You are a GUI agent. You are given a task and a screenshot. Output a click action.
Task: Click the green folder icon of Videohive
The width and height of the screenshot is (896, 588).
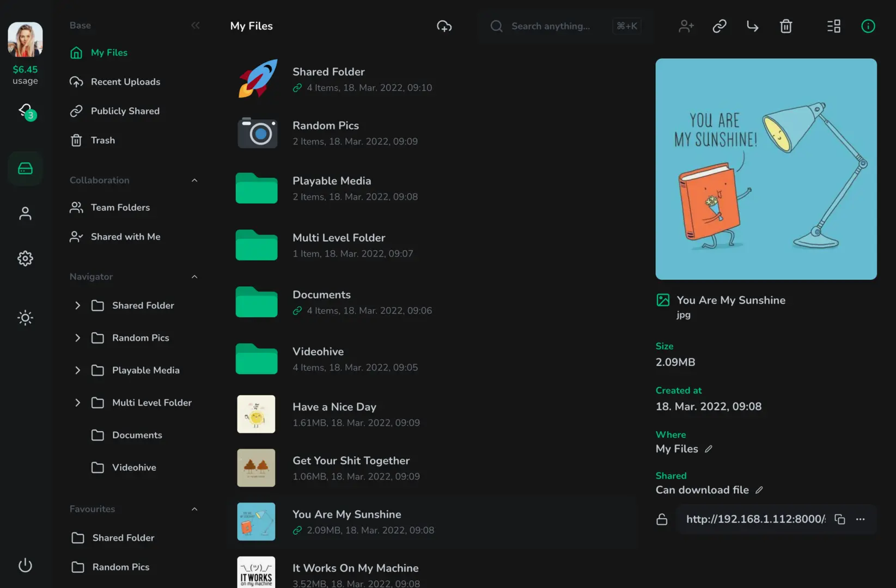[257, 359]
